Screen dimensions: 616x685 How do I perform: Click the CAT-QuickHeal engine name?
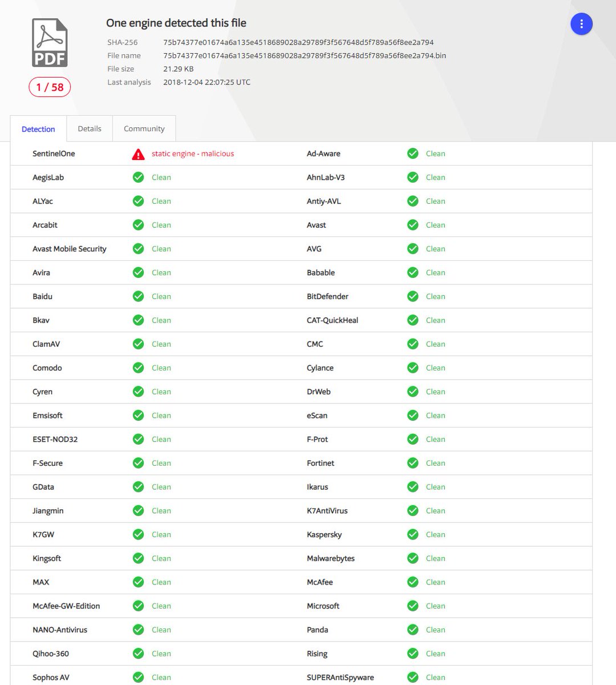pos(333,320)
